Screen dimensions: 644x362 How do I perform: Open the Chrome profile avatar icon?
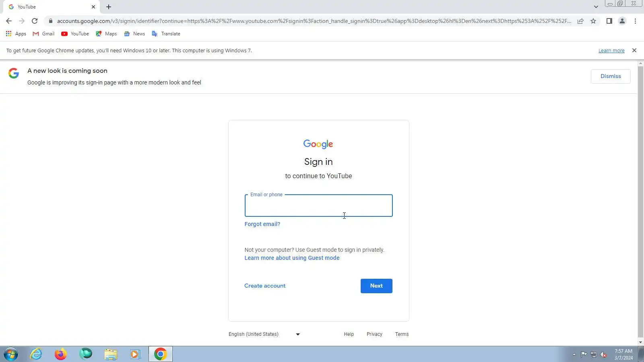click(622, 21)
